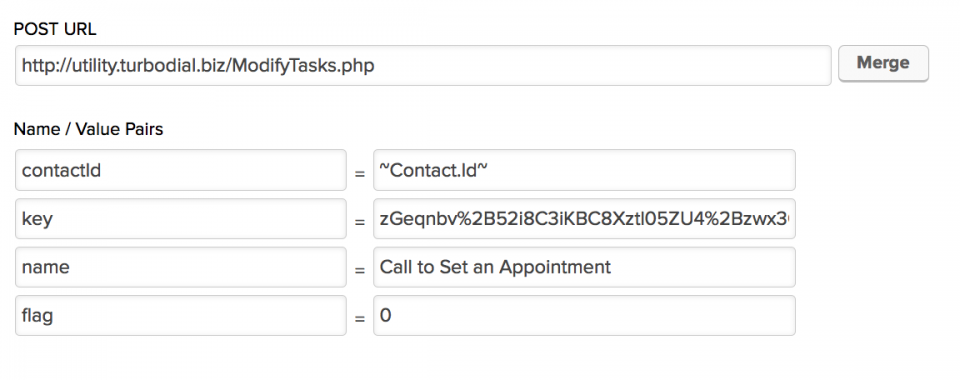
Task: Click the equals sign beside the flag row
Action: [x=359, y=319]
